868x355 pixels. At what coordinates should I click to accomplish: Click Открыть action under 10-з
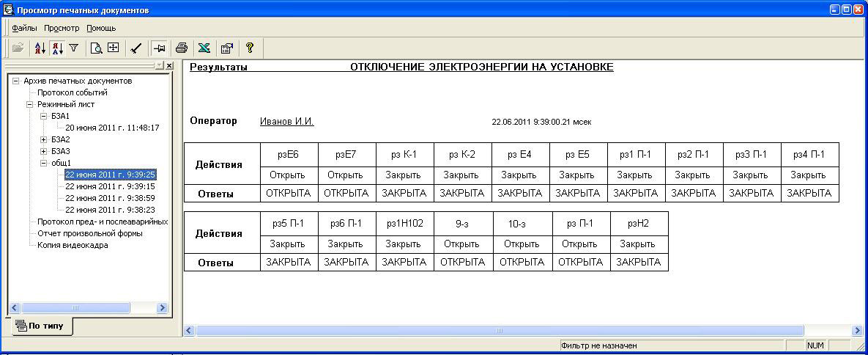click(522, 244)
